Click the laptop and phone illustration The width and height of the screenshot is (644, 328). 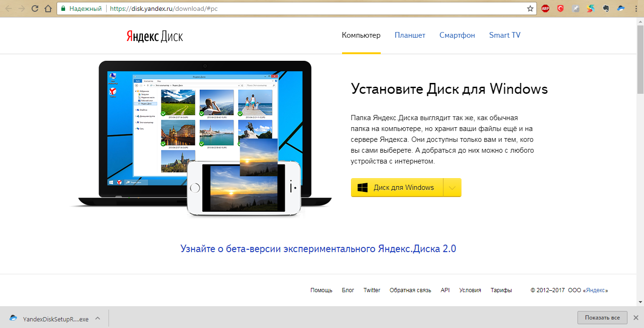tap(201, 139)
